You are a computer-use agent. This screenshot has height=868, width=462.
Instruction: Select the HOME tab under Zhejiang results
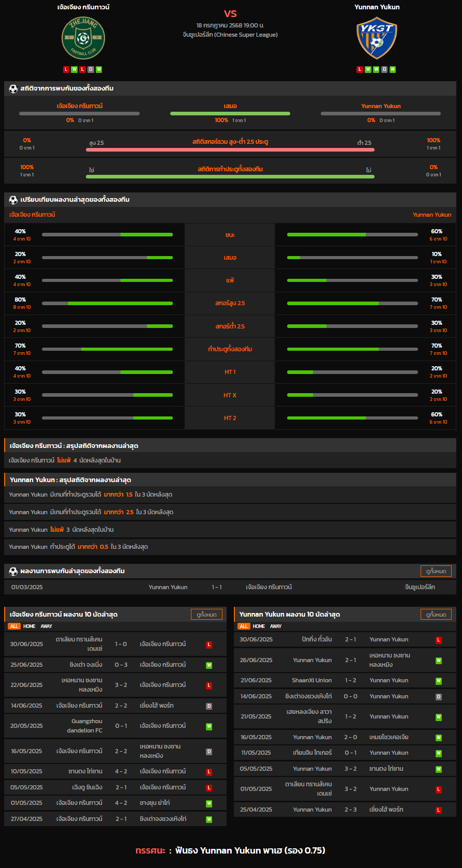point(29,626)
